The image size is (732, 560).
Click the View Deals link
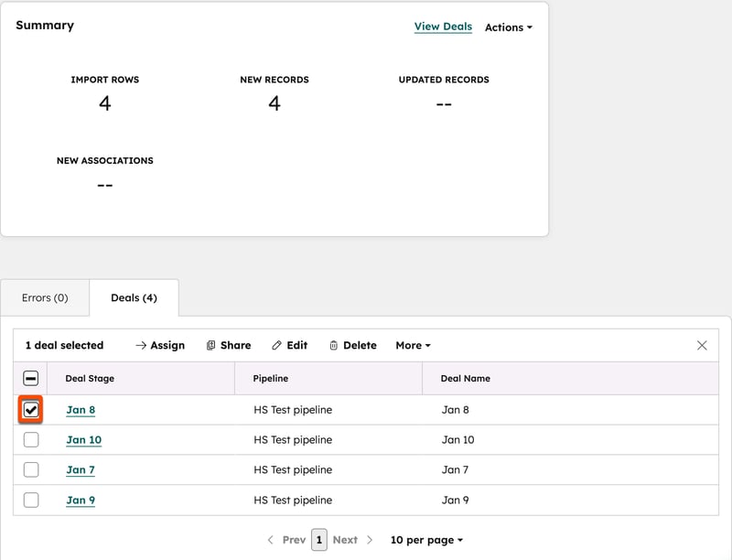444,27
